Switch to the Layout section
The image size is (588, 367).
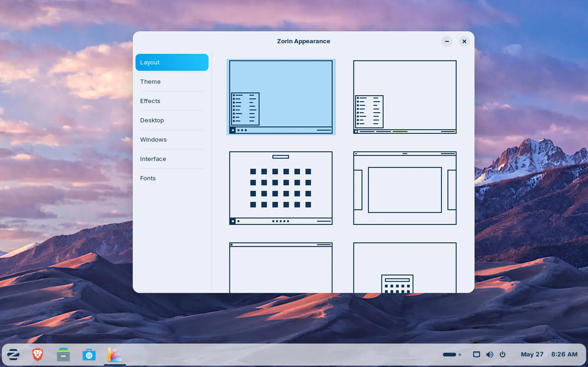coord(172,62)
